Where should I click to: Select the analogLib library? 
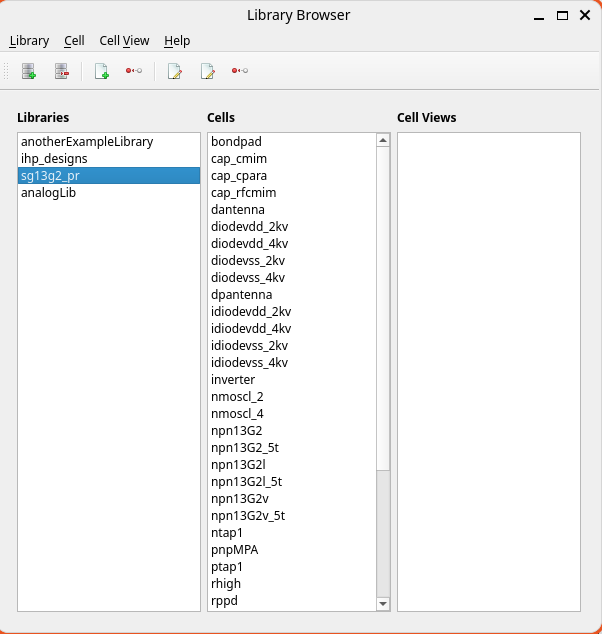click(48, 193)
